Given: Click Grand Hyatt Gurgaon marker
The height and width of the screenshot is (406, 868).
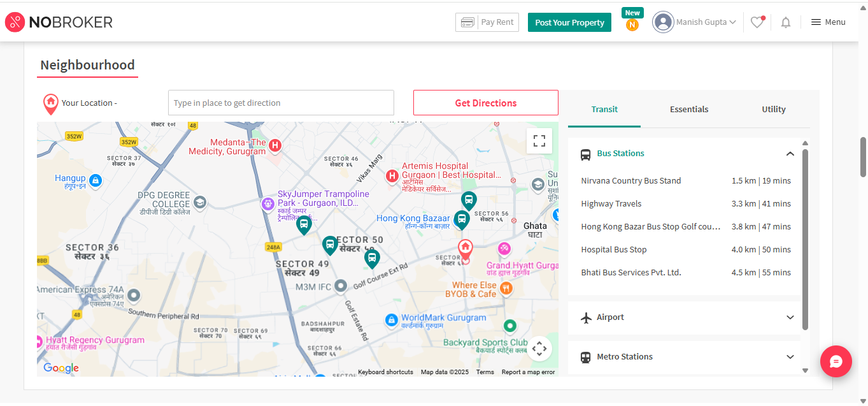Looking at the screenshot, I should pyautogui.click(x=505, y=249).
